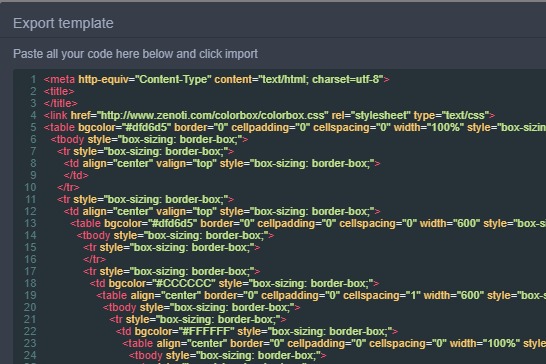Click the link href colorbox.css line

click(x=269, y=115)
